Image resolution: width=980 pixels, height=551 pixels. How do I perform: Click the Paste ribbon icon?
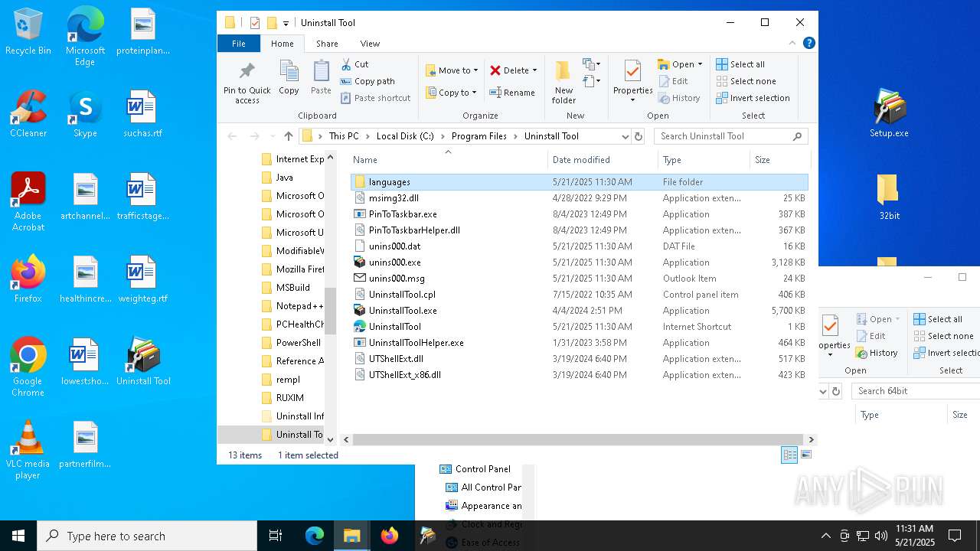click(321, 79)
